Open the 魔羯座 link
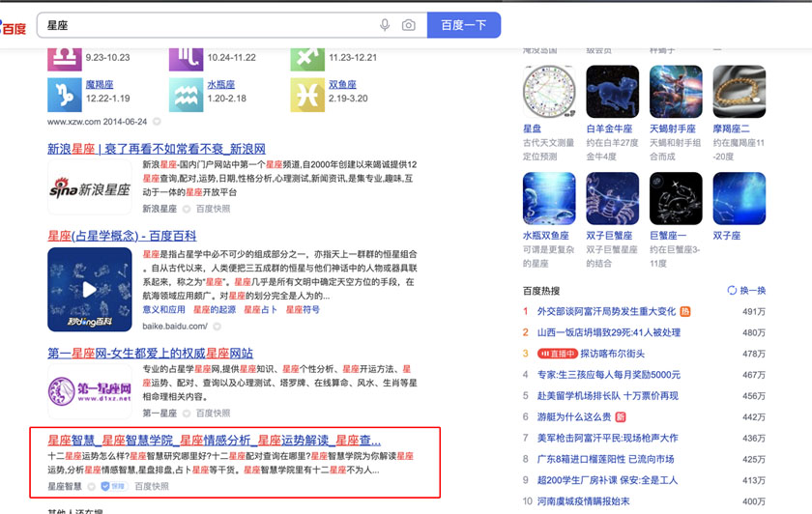812x514 pixels. (100, 84)
